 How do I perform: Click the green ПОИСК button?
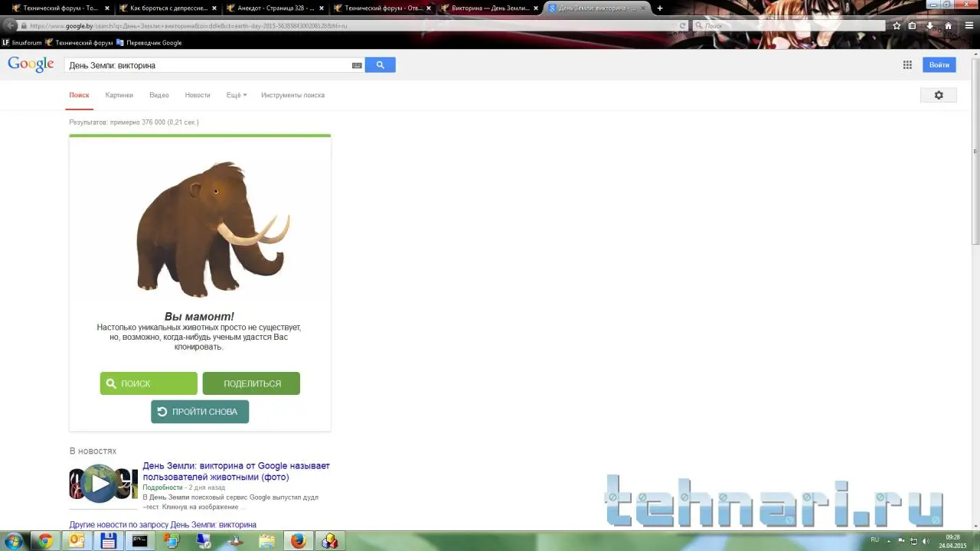(149, 383)
